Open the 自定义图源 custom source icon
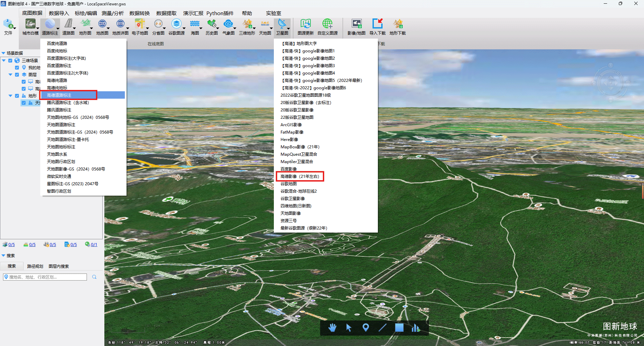The height and width of the screenshot is (346, 644). pyautogui.click(x=327, y=24)
